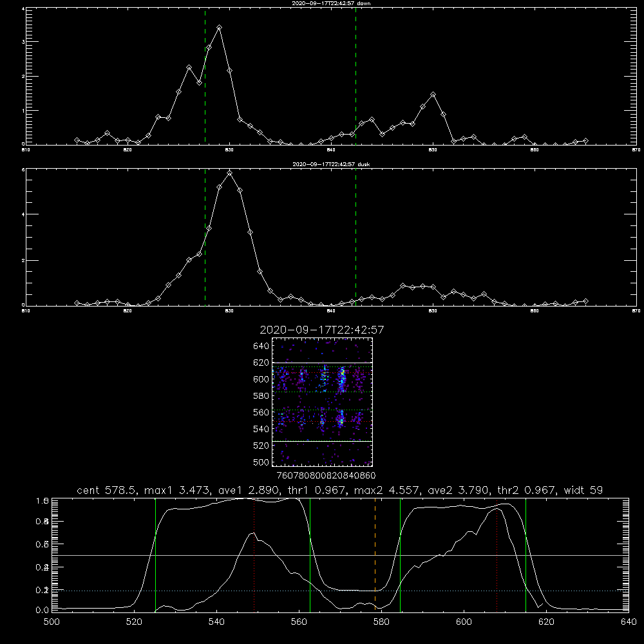
Task: Click the blue dotted threshold line in bottom plot
Action: (x=340, y=591)
